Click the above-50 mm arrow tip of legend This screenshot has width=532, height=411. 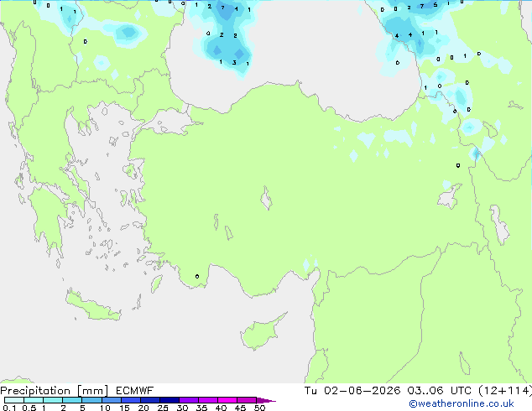(x=266, y=400)
